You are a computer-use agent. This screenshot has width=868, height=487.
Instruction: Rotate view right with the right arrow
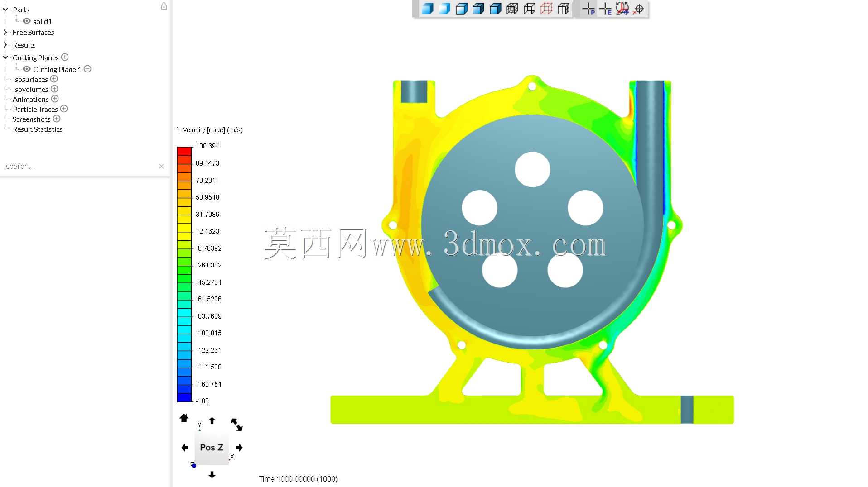pyautogui.click(x=239, y=448)
